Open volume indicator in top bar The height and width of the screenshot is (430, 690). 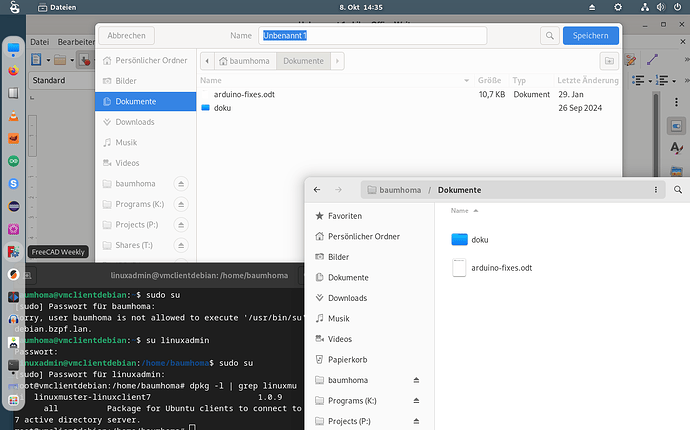tap(661, 7)
